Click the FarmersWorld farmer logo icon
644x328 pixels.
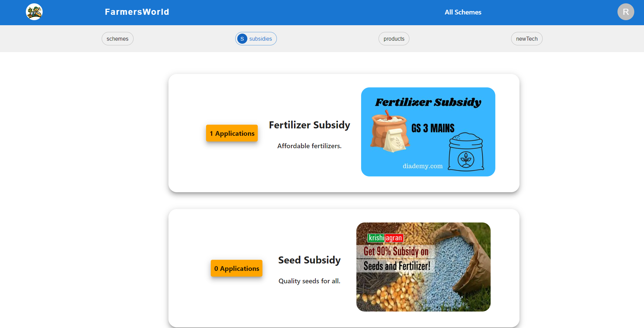[x=34, y=12]
